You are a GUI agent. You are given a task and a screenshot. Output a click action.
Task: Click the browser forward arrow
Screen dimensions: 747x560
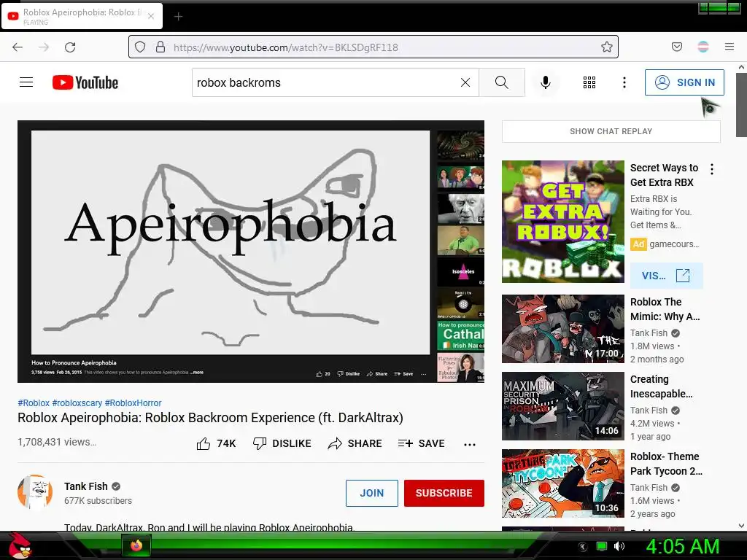tap(44, 47)
